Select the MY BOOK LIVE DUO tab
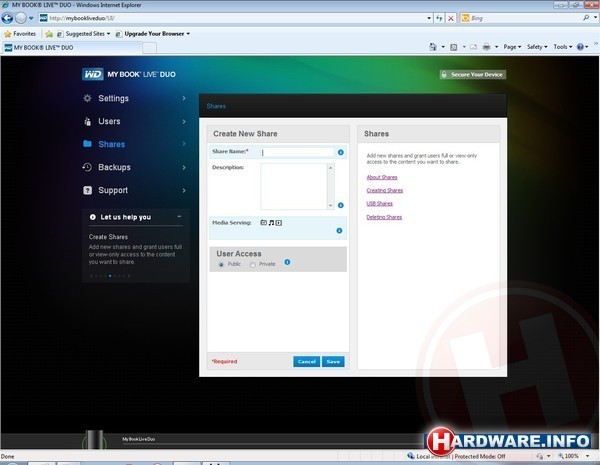This screenshot has width=600, height=465. (x=72, y=48)
